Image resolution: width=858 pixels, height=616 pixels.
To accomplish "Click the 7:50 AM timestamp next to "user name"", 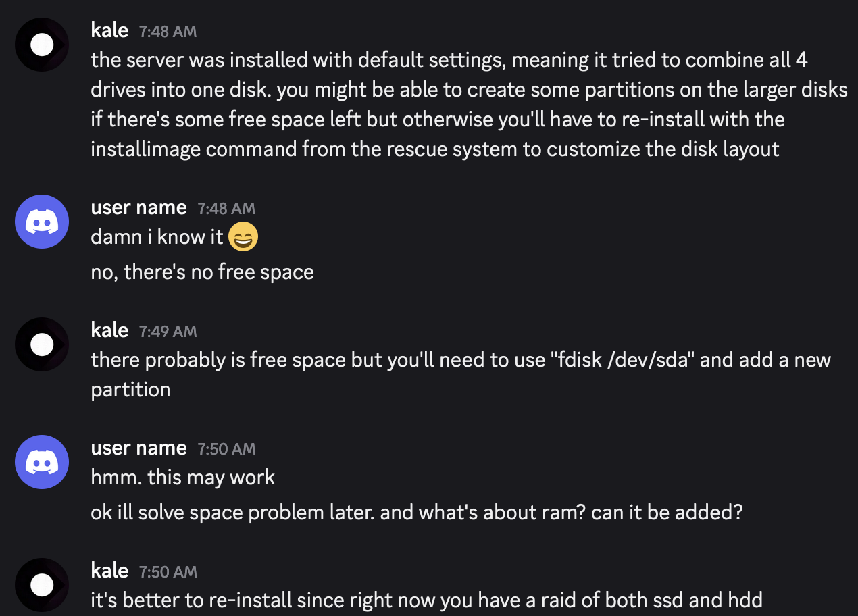I will click(226, 449).
